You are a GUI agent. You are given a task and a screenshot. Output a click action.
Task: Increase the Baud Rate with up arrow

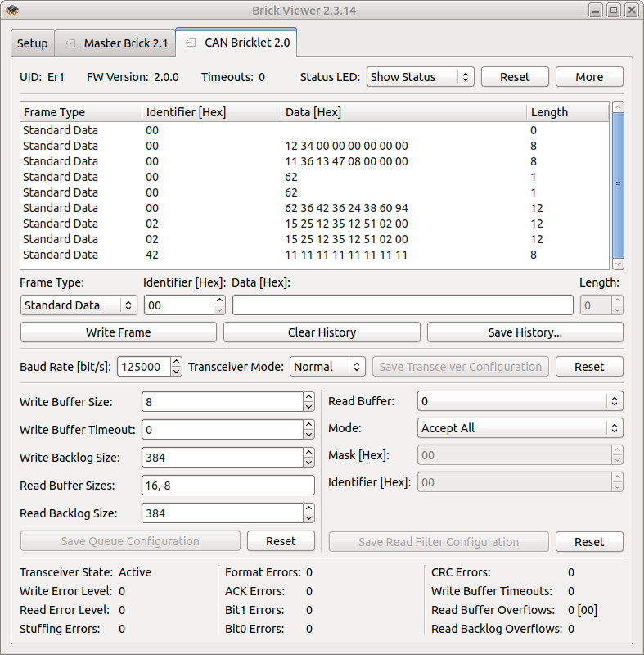177,363
